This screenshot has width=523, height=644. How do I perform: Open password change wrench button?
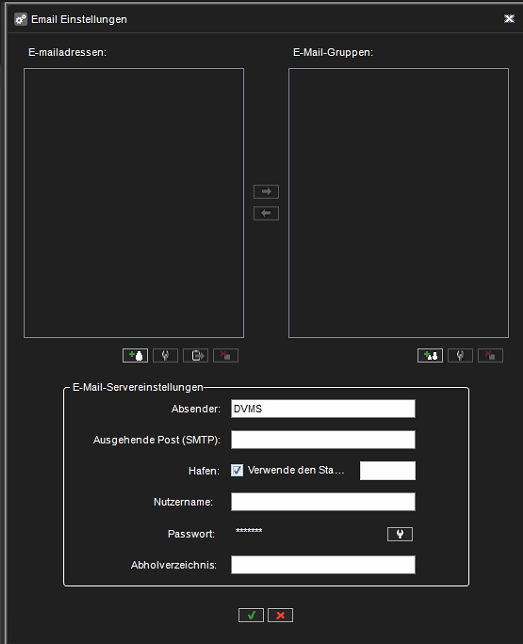(400, 534)
